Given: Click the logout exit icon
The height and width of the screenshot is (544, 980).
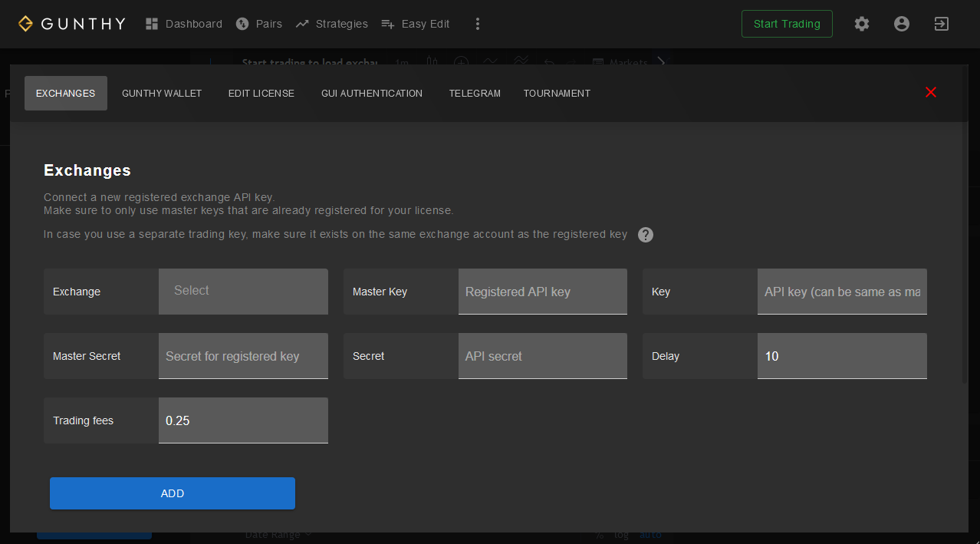Looking at the screenshot, I should 942,24.
